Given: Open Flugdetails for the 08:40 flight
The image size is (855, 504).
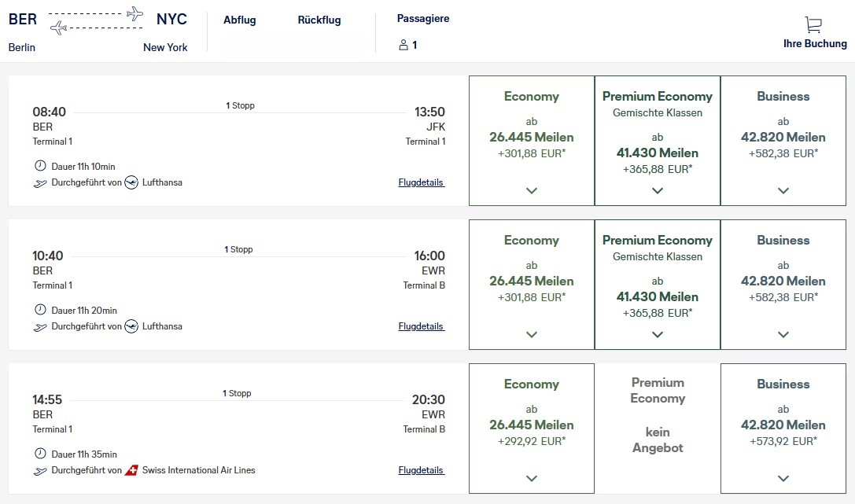Looking at the screenshot, I should (x=420, y=182).
